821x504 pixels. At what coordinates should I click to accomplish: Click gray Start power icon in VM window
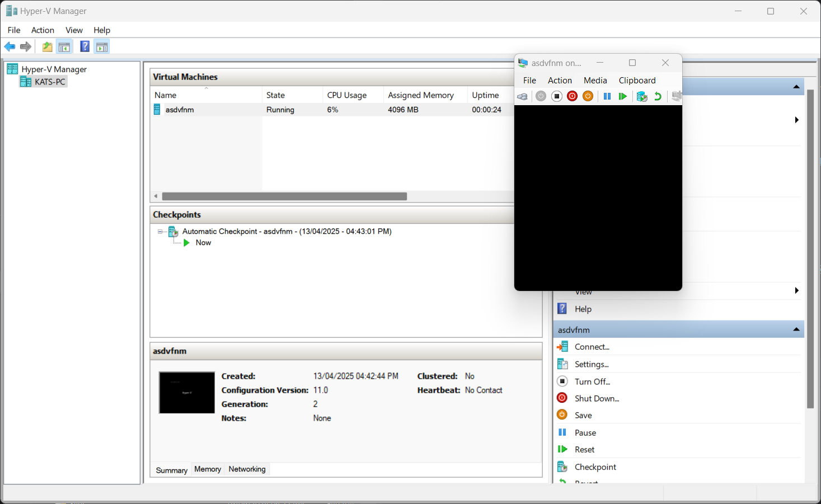[541, 96]
